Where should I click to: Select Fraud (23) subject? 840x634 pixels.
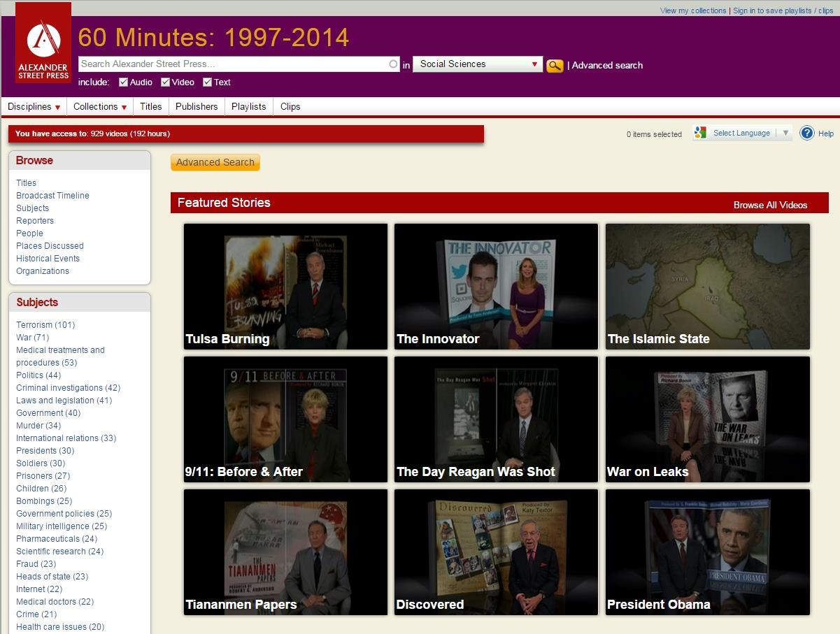click(x=36, y=564)
